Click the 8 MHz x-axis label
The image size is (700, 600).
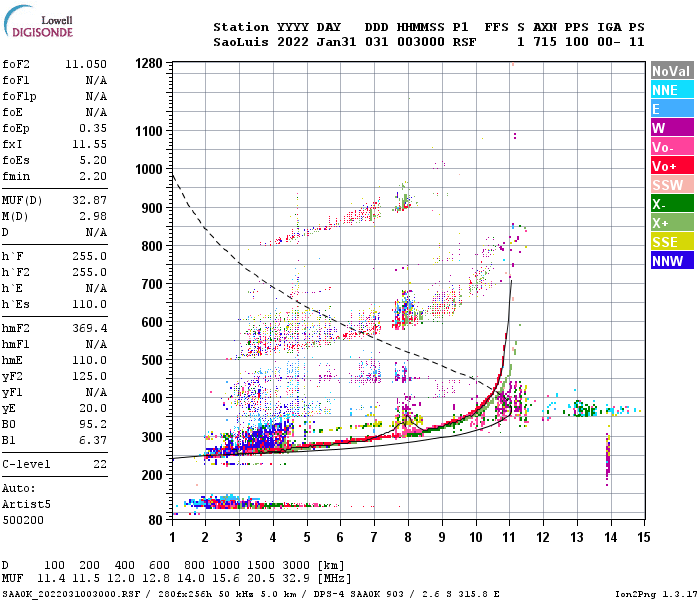coord(408,537)
